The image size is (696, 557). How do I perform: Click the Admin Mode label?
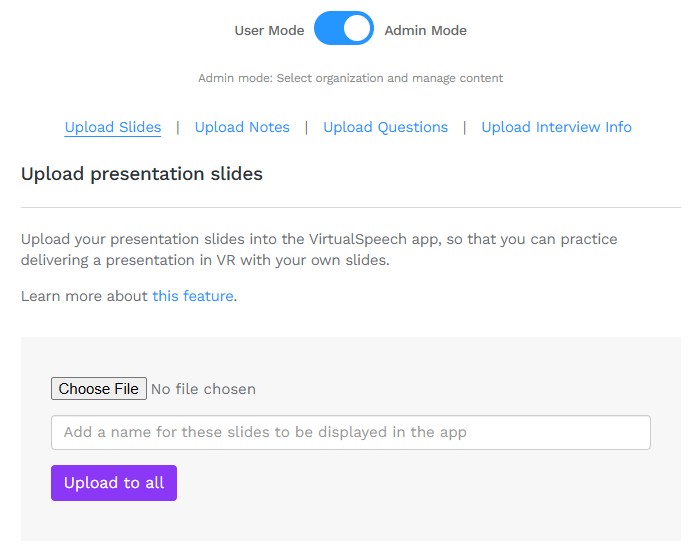click(425, 31)
